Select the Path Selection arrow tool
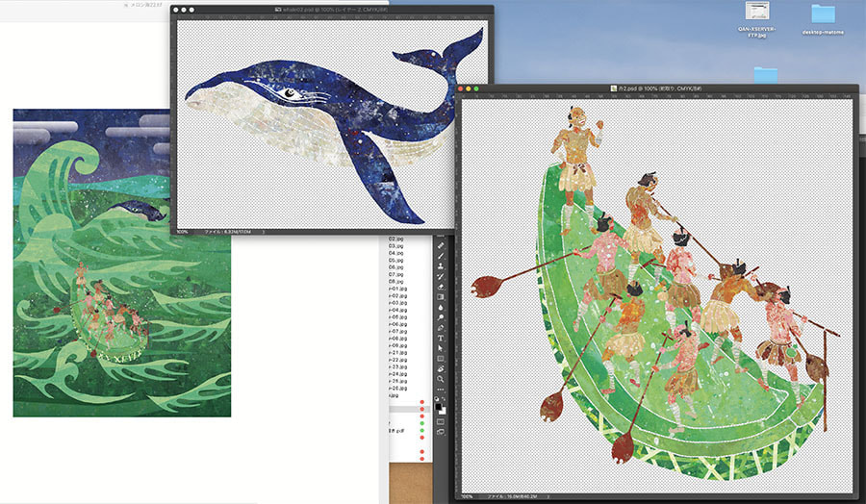Screen dimensions: 866x504 (441, 348)
